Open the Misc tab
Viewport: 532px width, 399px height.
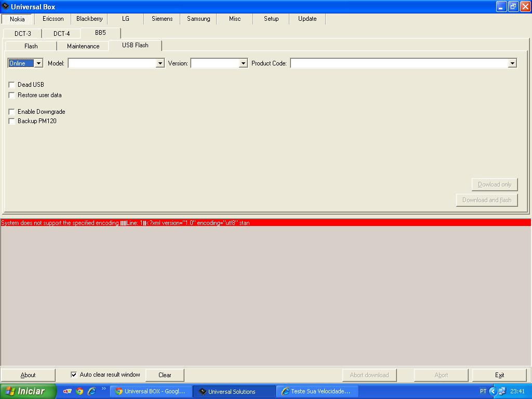click(x=235, y=19)
